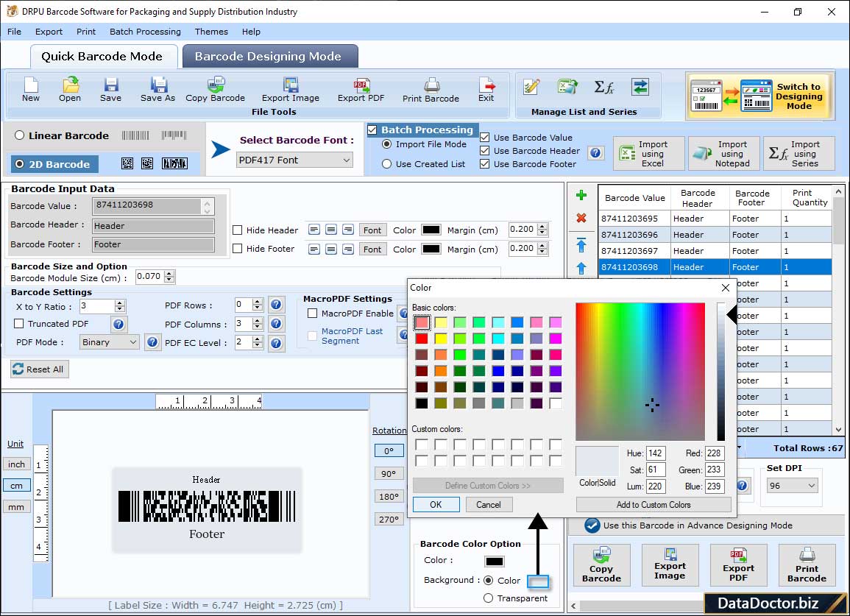Click Import using Notepad
Image resolution: width=850 pixels, height=616 pixels.
point(723,154)
